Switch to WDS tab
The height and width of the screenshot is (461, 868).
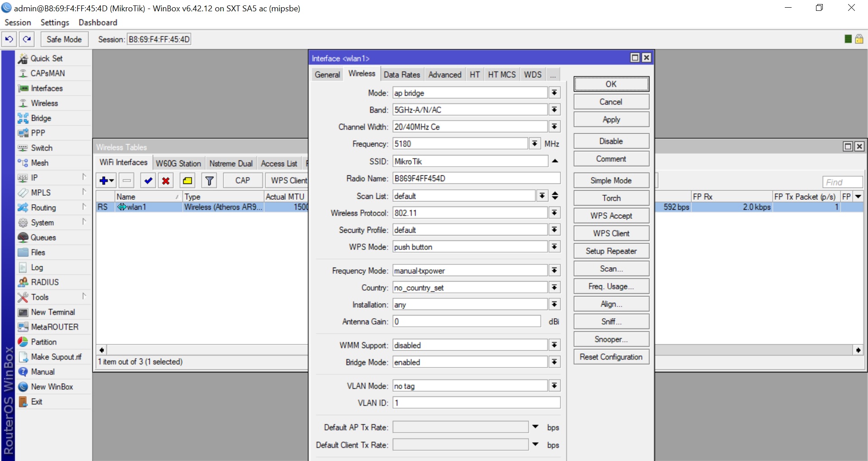tap(533, 75)
